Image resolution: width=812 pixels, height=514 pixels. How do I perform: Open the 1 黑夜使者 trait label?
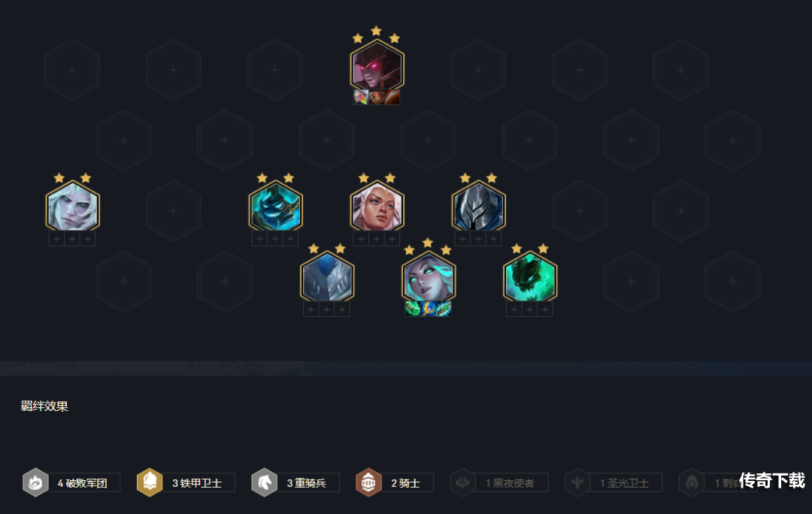pyautogui.click(x=510, y=483)
